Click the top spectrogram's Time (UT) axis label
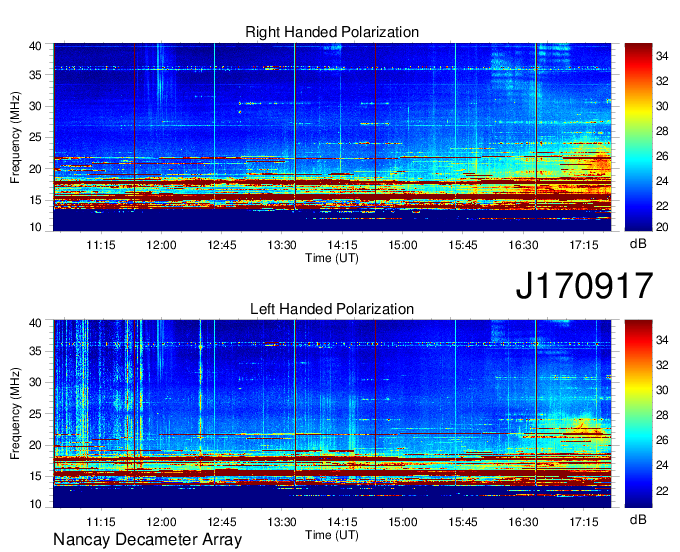 (x=332, y=258)
